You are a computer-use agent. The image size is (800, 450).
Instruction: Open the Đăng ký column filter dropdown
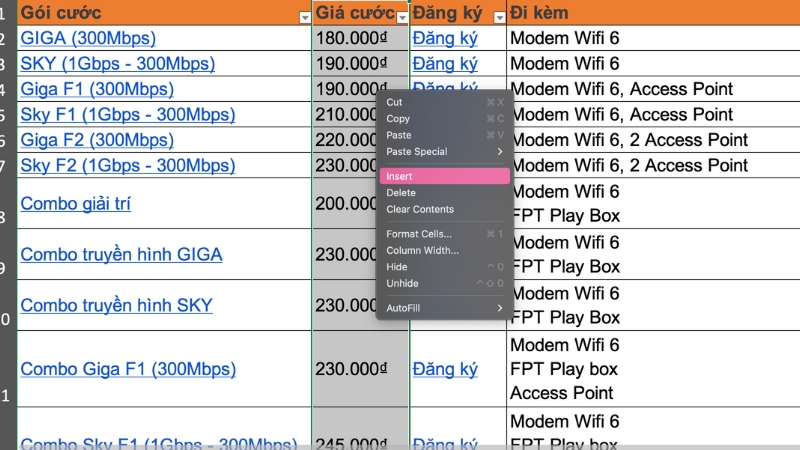coord(500,17)
